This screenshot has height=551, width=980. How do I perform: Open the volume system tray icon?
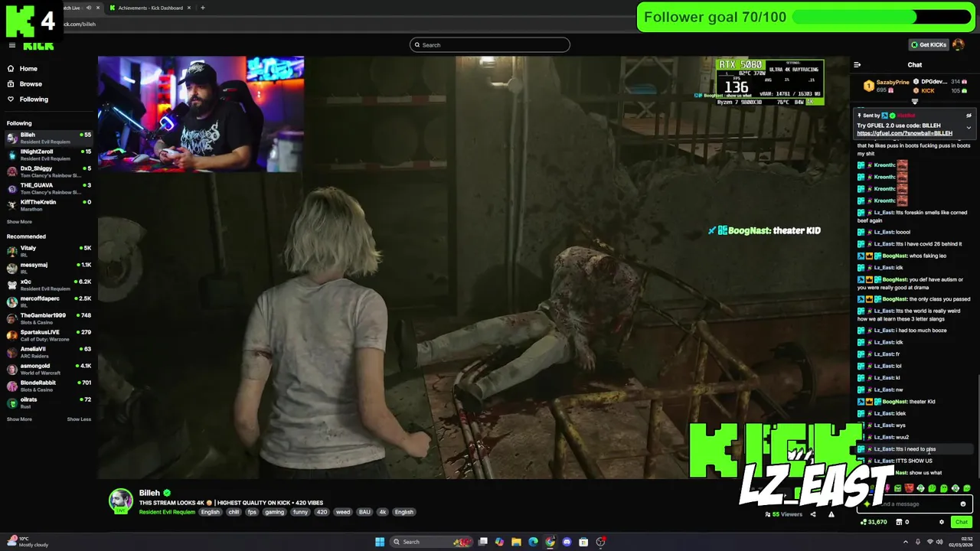940,542
